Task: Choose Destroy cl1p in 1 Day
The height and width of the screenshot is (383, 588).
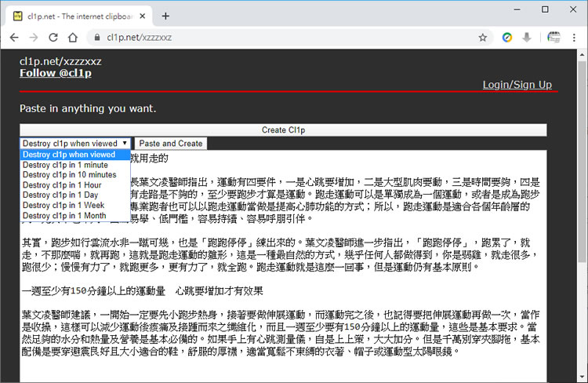Action: point(75,195)
